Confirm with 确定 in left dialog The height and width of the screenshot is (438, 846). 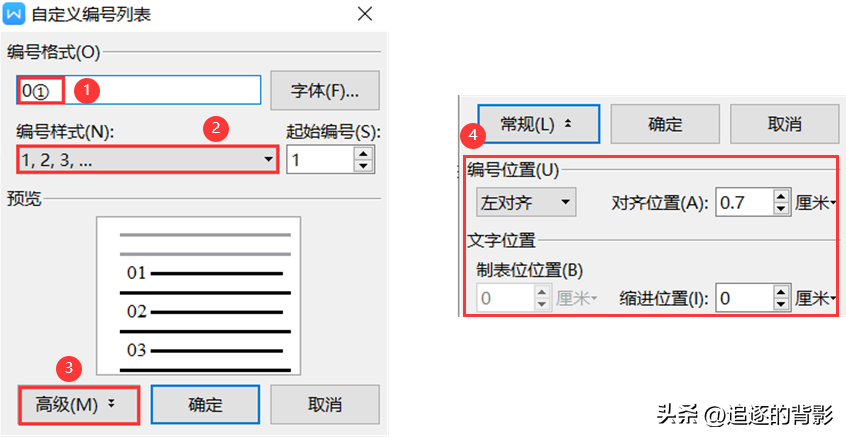click(x=205, y=404)
